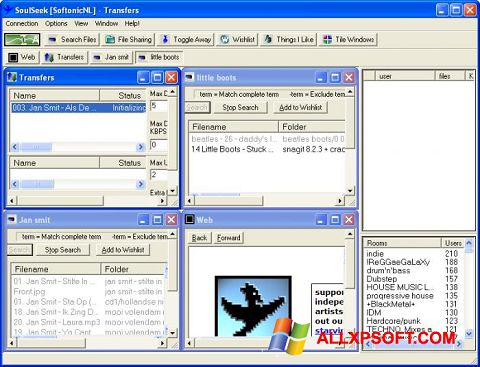This screenshot has width=480, height=367.
Task: Open the Connection menu
Action: click(22, 24)
